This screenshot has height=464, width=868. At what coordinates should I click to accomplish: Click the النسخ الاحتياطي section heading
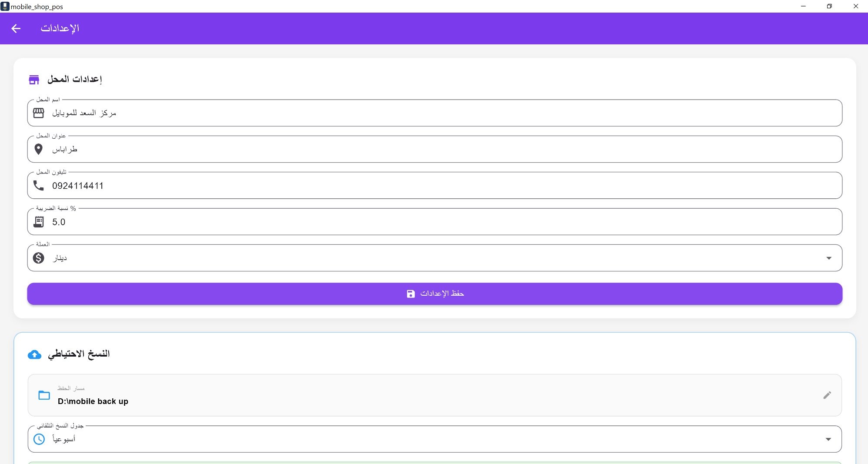pyautogui.click(x=79, y=354)
